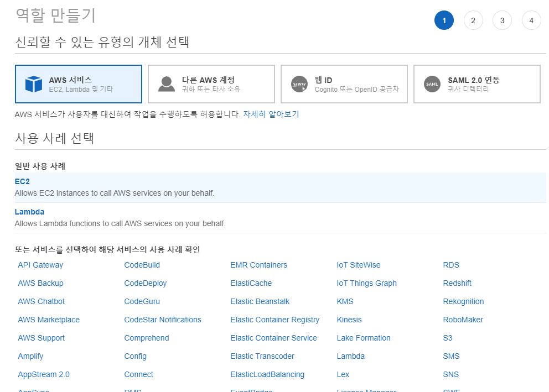Select Elastic Transcoder service
This screenshot has width=549, height=392.
[262, 356]
